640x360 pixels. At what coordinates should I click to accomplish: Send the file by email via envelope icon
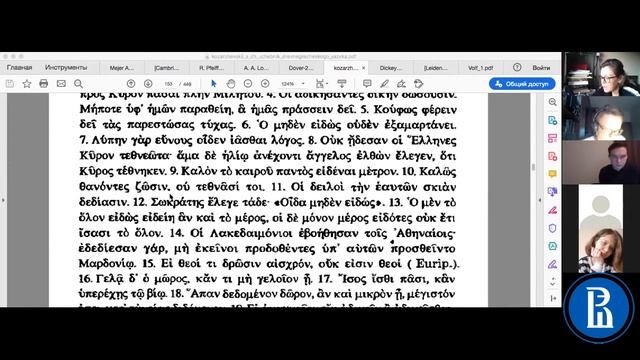click(61, 84)
